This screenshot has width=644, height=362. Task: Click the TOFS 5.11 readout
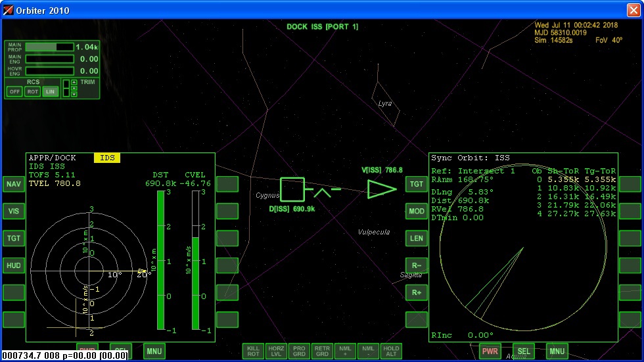[x=52, y=175]
